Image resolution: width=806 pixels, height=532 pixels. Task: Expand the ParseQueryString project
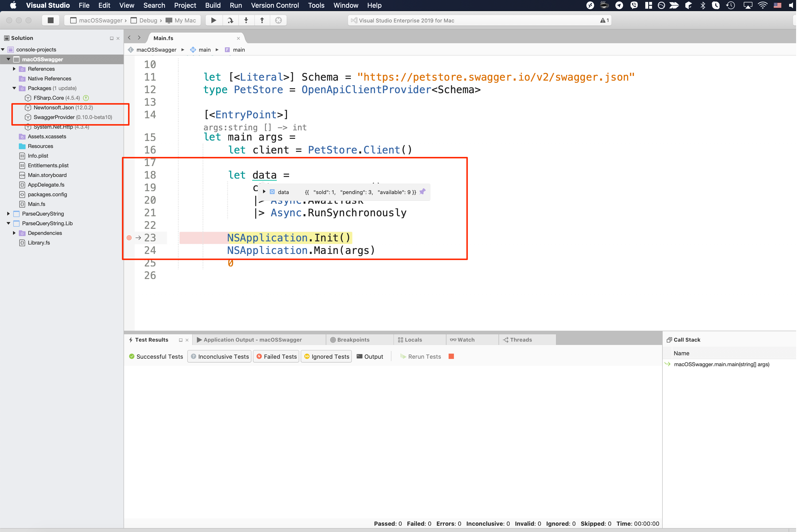coord(8,213)
